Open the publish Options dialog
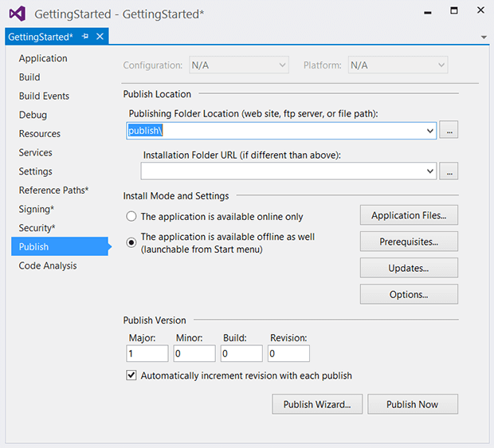 tap(409, 294)
